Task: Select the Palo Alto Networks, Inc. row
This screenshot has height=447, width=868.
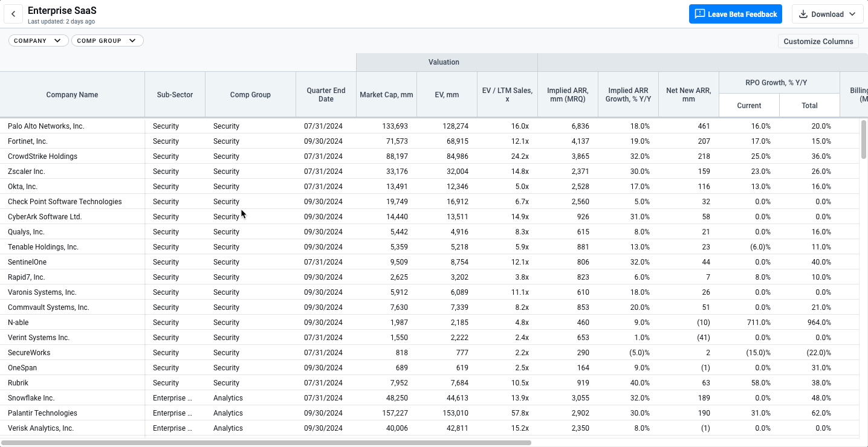Action: point(429,126)
